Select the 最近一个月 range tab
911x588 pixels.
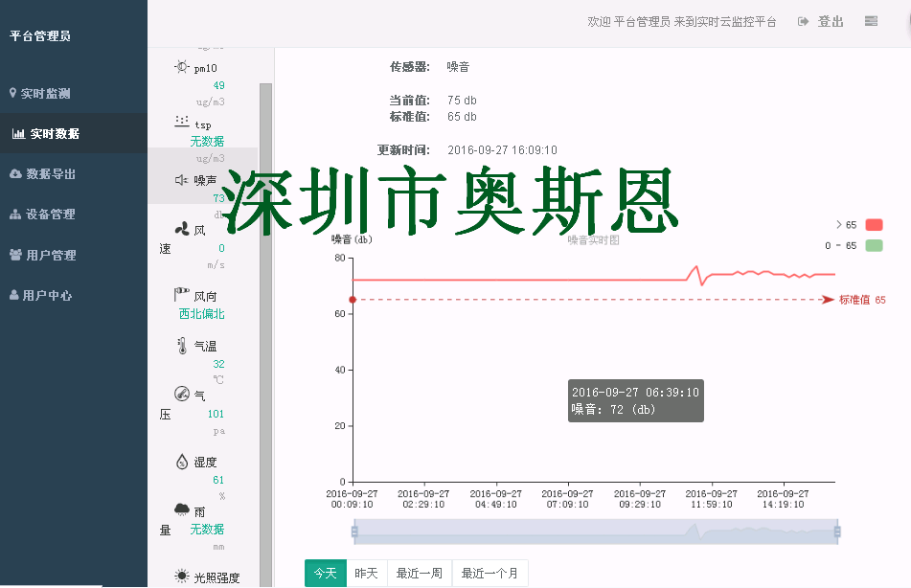pos(490,574)
